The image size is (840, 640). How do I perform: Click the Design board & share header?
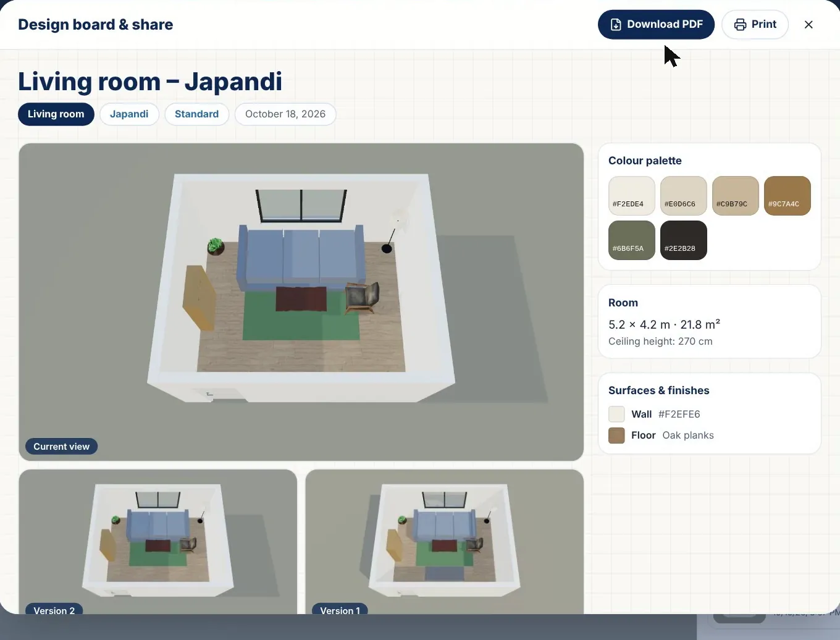coord(96,25)
